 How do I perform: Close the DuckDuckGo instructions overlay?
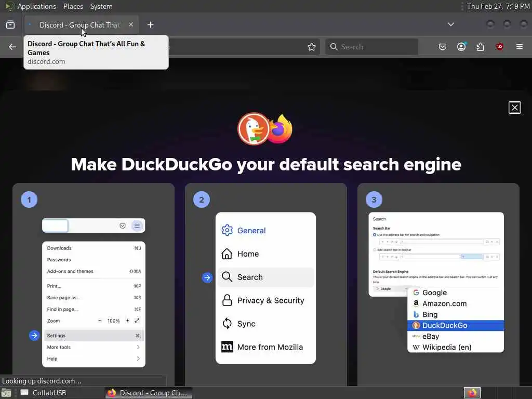tap(515, 108)
